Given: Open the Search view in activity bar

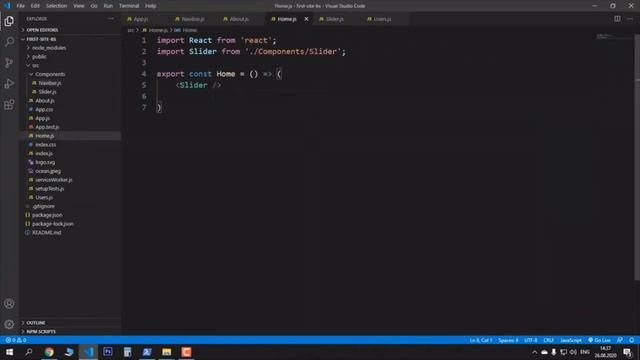Looking at the screenshot, I should coord(9,42).
